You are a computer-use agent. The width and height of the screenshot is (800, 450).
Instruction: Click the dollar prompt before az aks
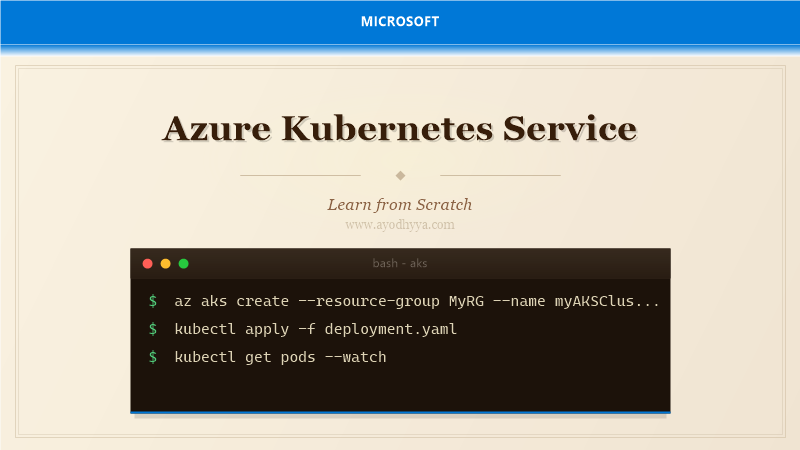153,301
